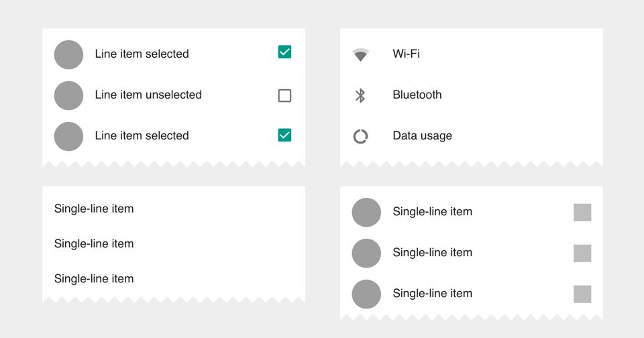Open the Data usage entry
644x338 pixels.
point(472,136)
